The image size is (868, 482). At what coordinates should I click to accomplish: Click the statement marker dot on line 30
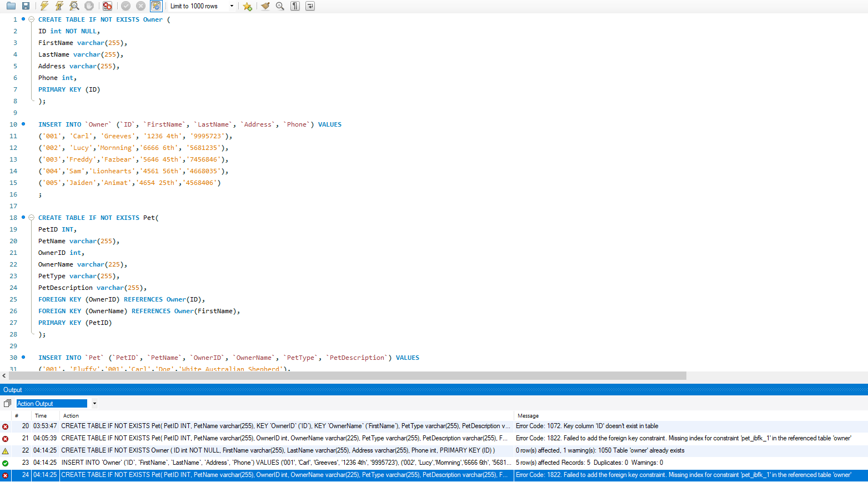tap(23, 357)
